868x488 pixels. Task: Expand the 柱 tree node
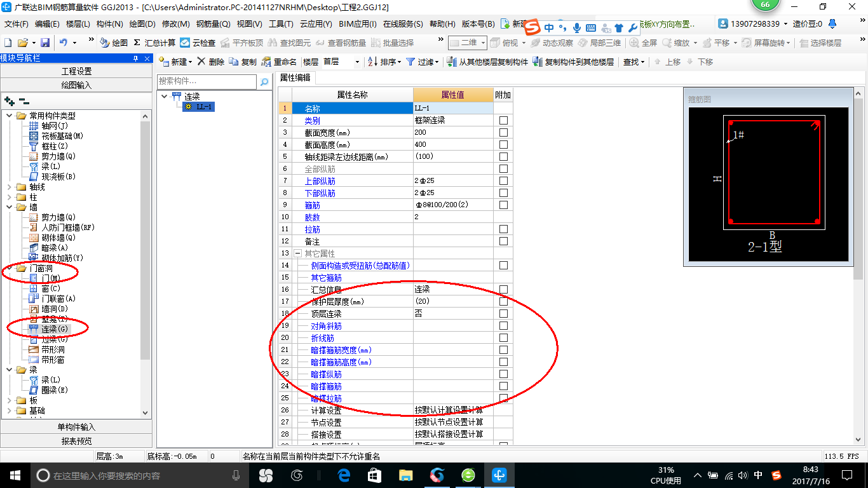pyautogui.click(x=10, y=197)
